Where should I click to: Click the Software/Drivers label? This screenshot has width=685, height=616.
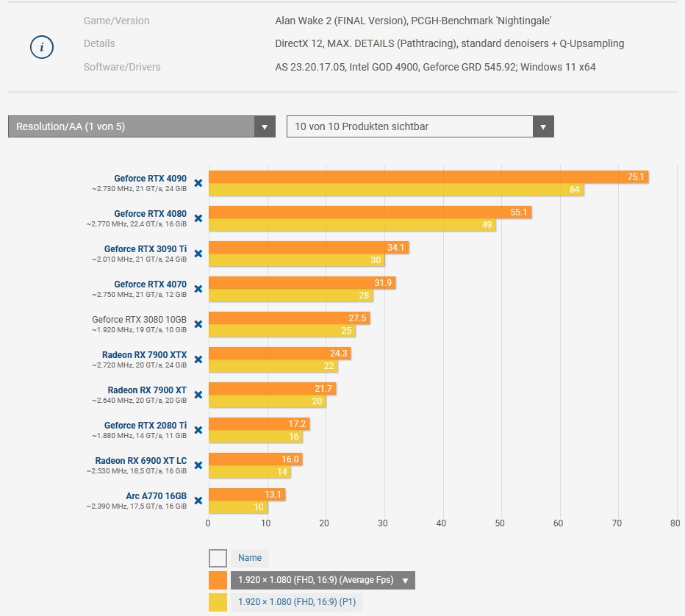tap(122, 67)
